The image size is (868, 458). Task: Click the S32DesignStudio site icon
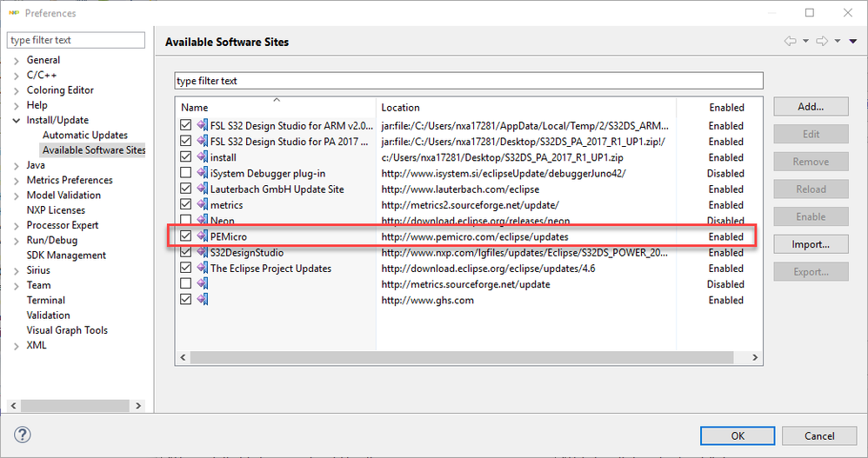click(x=202, y=253)
